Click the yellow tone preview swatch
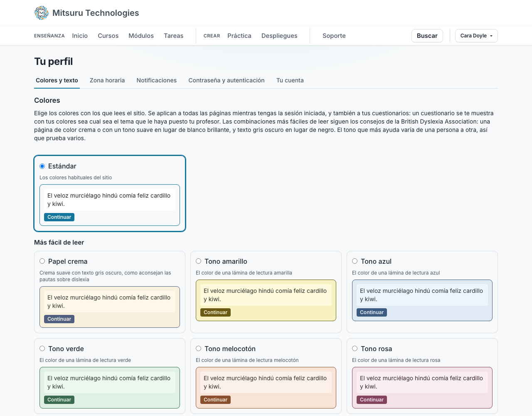532x416 pixels. point(266,300)
